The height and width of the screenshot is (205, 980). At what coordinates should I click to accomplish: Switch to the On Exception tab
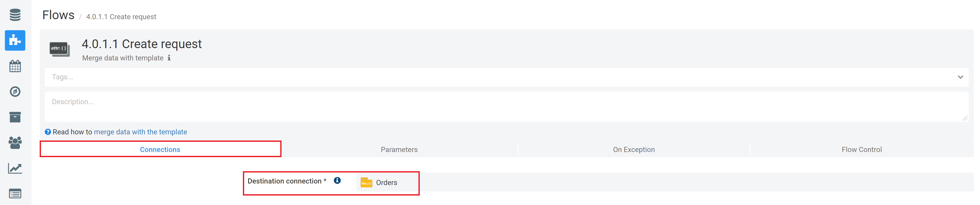coord(634,149)
